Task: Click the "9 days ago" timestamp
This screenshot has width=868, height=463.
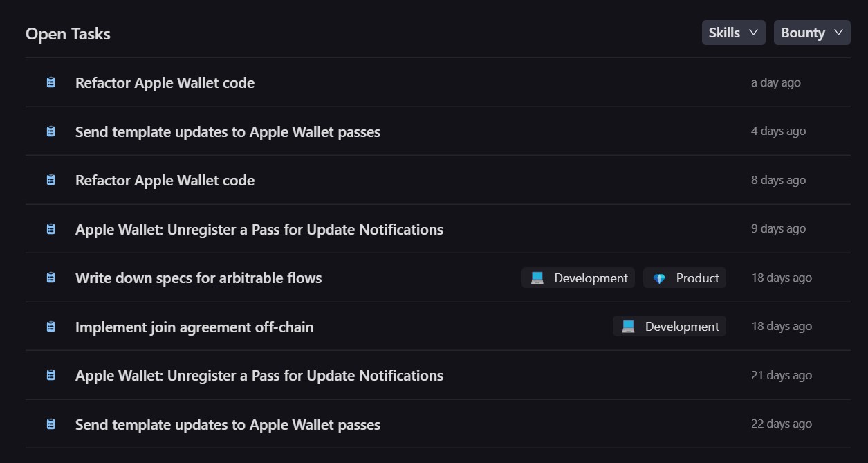Action: pos(778,229)
